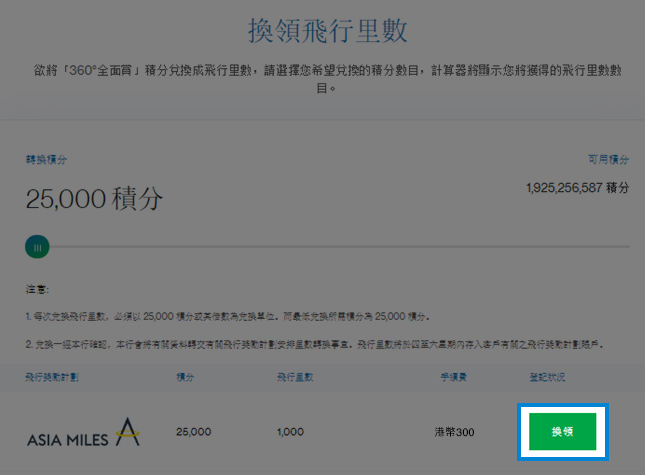Click the far right end of the slider track

pyautogui.click(x=627, y=247)
